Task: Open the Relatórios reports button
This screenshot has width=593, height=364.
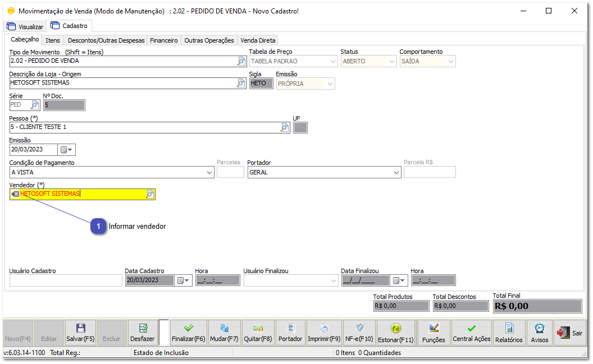Action: 509,333
